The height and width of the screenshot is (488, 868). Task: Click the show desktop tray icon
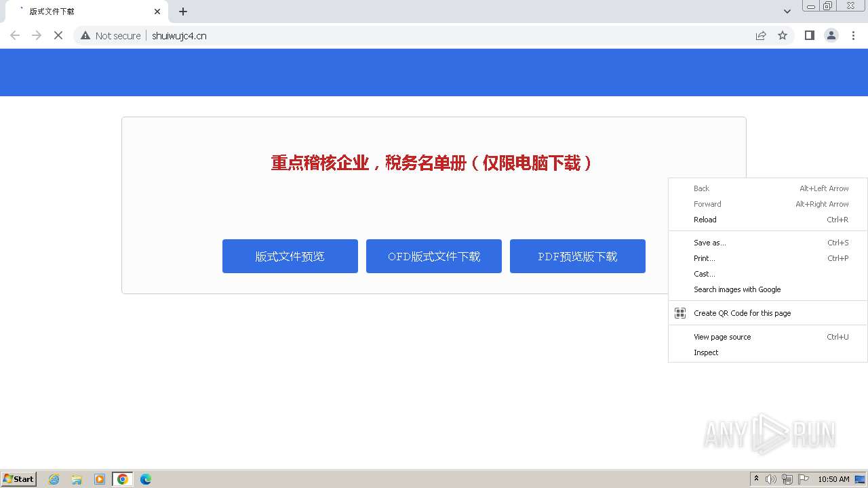click(x=860, y=479)
